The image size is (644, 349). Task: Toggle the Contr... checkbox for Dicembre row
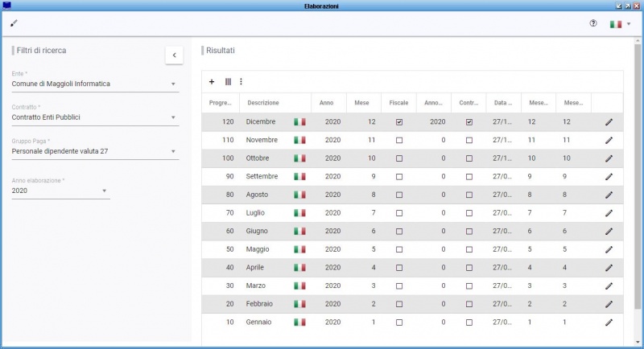(469, 122)
